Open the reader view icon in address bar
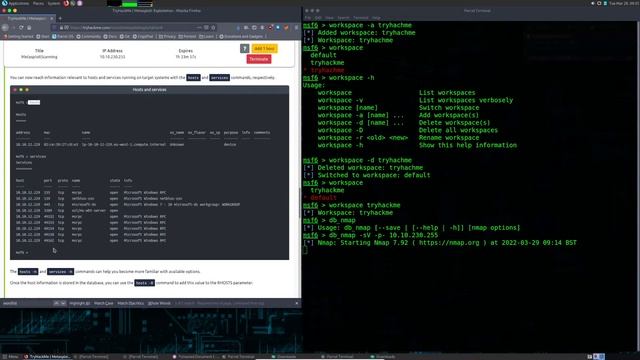The height and width of the screenshot is (360, 640). click(x=206, y=28)
